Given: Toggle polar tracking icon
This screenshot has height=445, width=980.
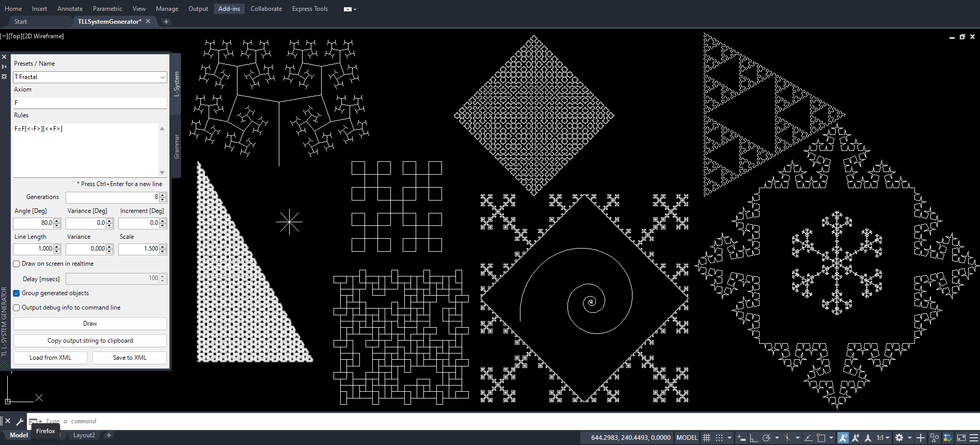Looking at the screenshot, I should click(x=766, y=437).
